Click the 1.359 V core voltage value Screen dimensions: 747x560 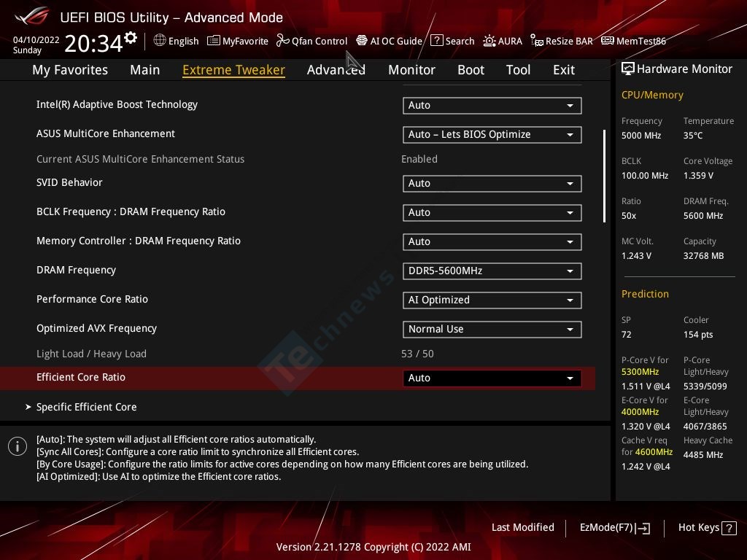[698, 176]
